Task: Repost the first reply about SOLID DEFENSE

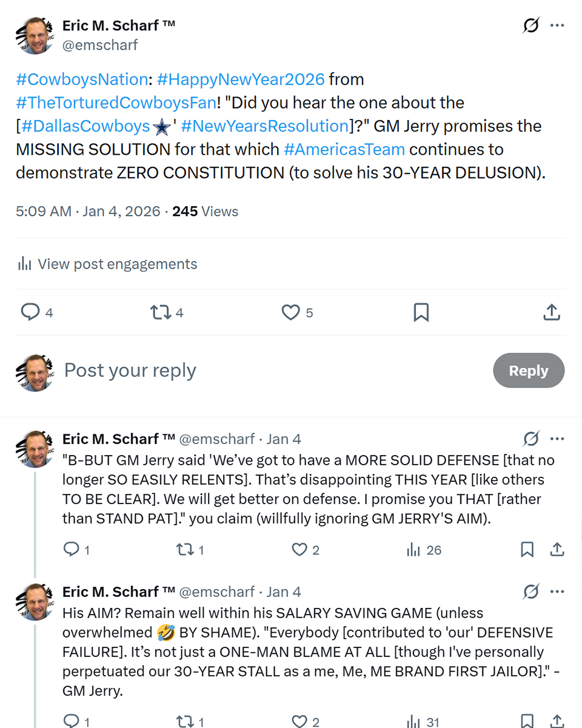Action: (184, 550)
